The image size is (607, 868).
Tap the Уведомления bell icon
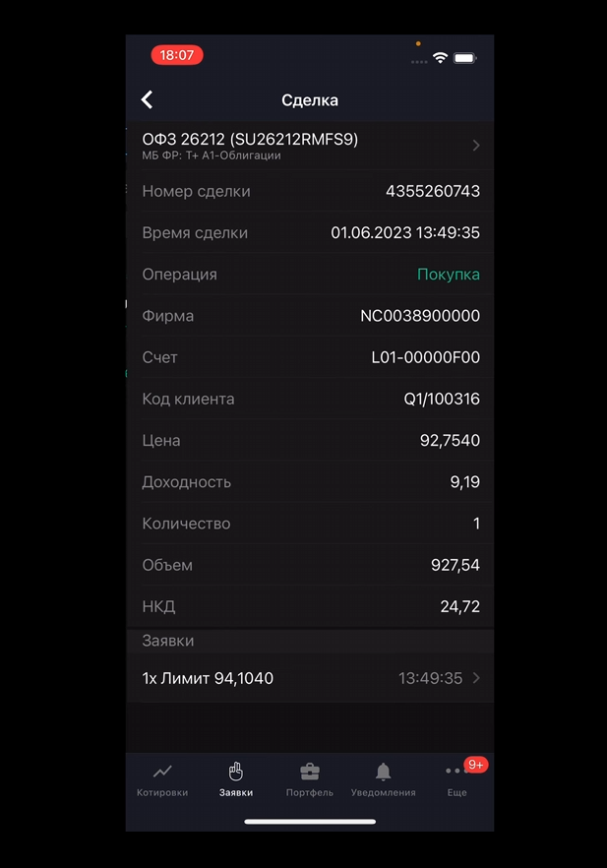[x=384, y=772]
